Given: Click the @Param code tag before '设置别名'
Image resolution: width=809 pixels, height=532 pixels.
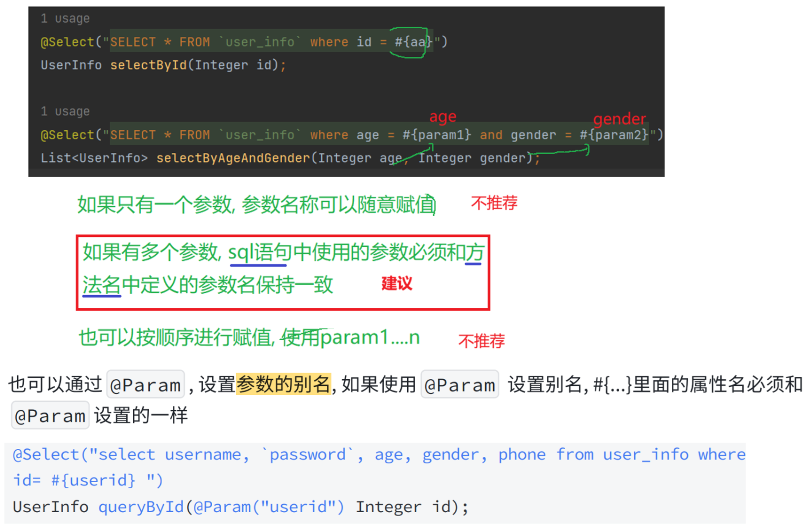Looking at the screenshot, I should coord(460,385).
